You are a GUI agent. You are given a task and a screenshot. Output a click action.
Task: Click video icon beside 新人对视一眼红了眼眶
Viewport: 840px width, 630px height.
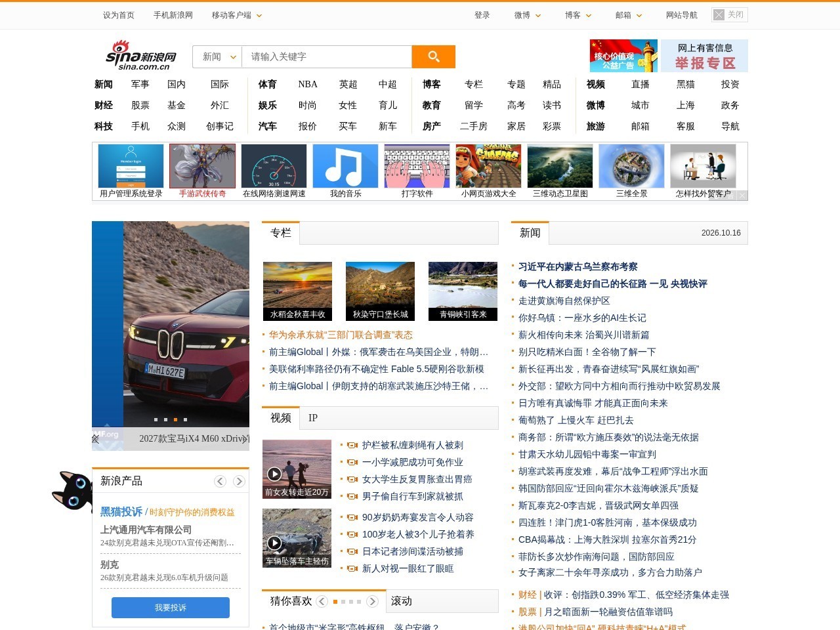tap(352, 569)
